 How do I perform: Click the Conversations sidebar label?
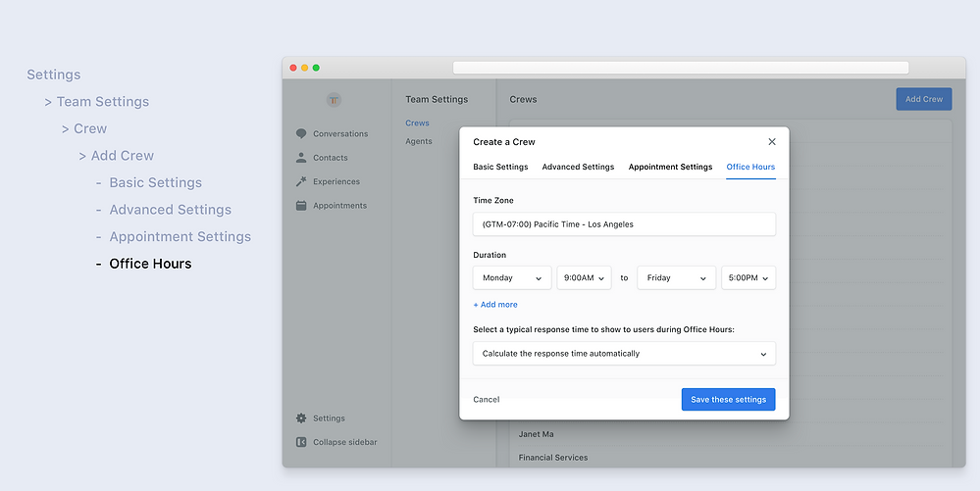tap(340, 133)
